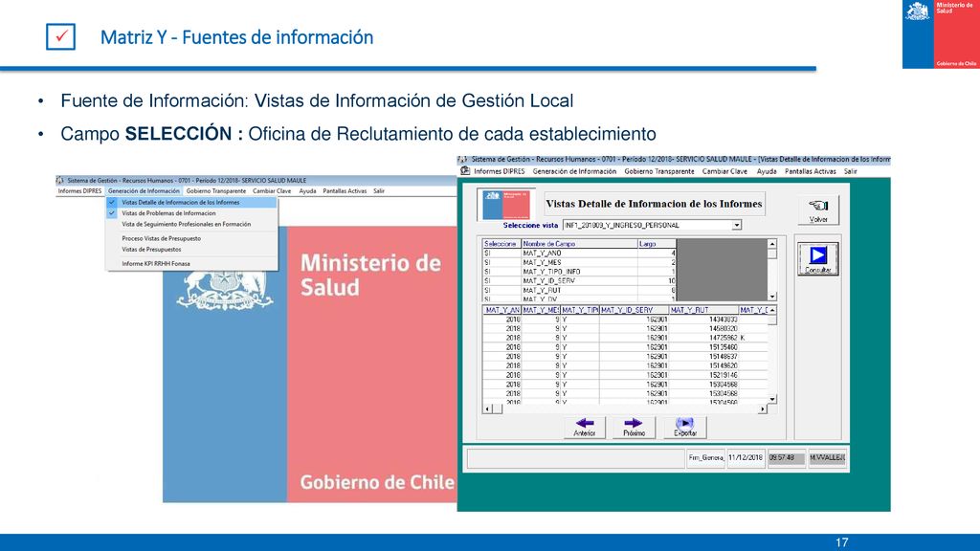Click the Nombre de Campo column header
Image resolution: width=980 pixels, height=551 pixels.
tap(579, 244)
